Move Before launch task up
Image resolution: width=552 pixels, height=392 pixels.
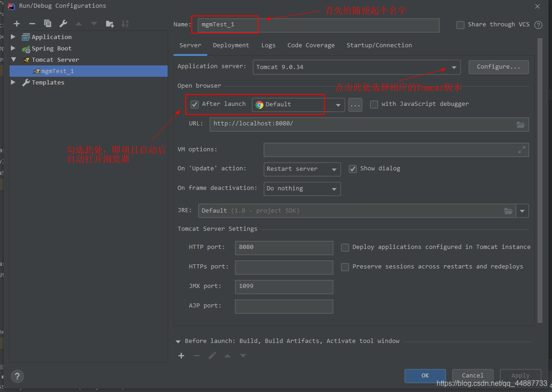tap(228, 356)
